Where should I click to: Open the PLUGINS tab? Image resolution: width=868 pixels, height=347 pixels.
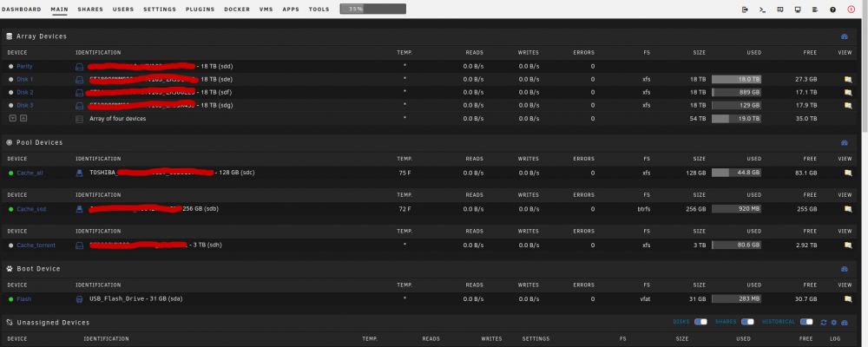coord(201,10)
